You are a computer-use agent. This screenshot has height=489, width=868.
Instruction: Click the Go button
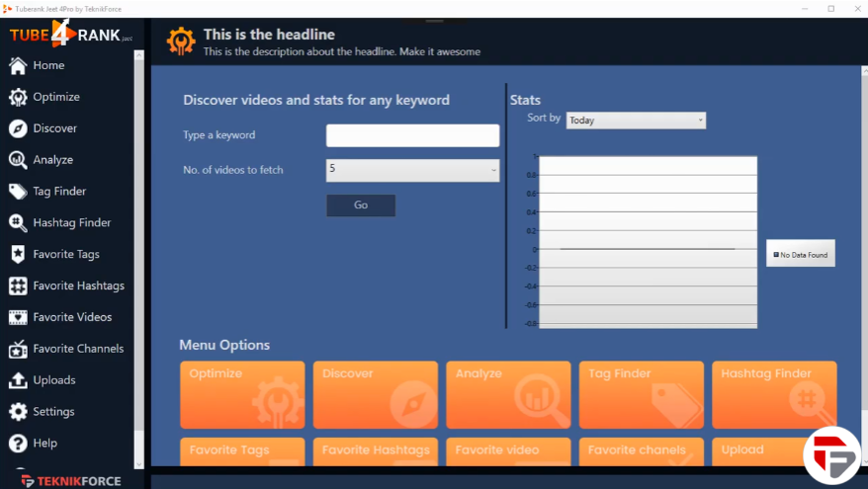[361, 205]
